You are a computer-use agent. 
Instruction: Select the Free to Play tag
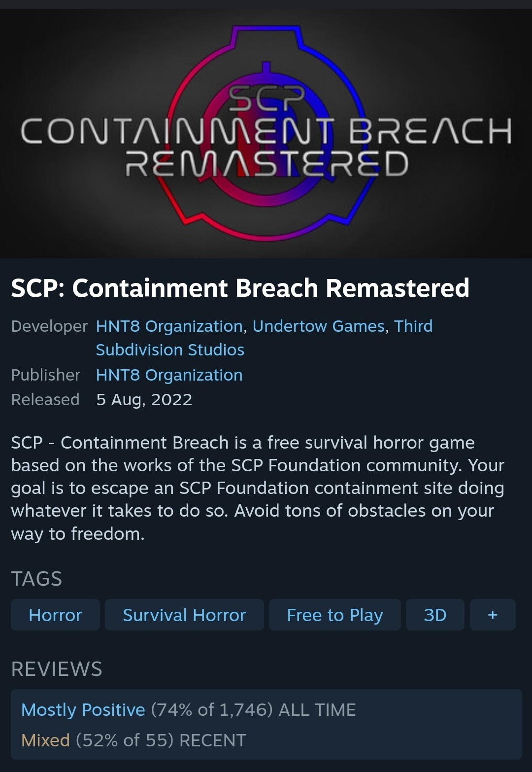[335, 615]
